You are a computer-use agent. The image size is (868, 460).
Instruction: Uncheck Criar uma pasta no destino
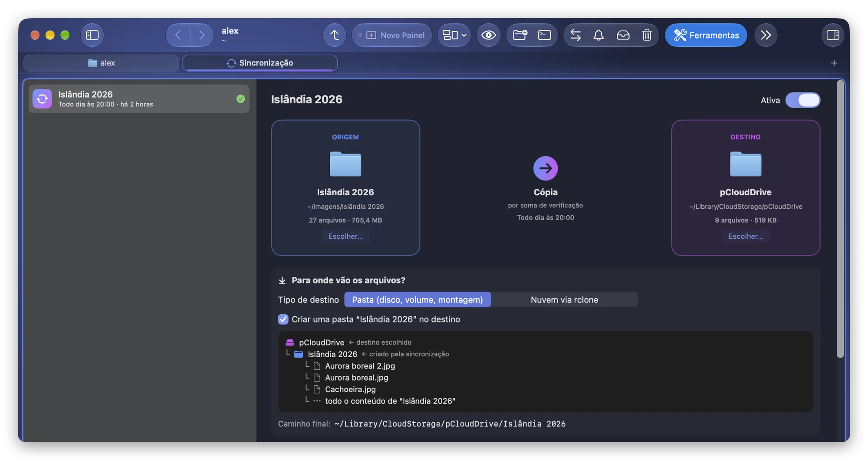point(283,319)
